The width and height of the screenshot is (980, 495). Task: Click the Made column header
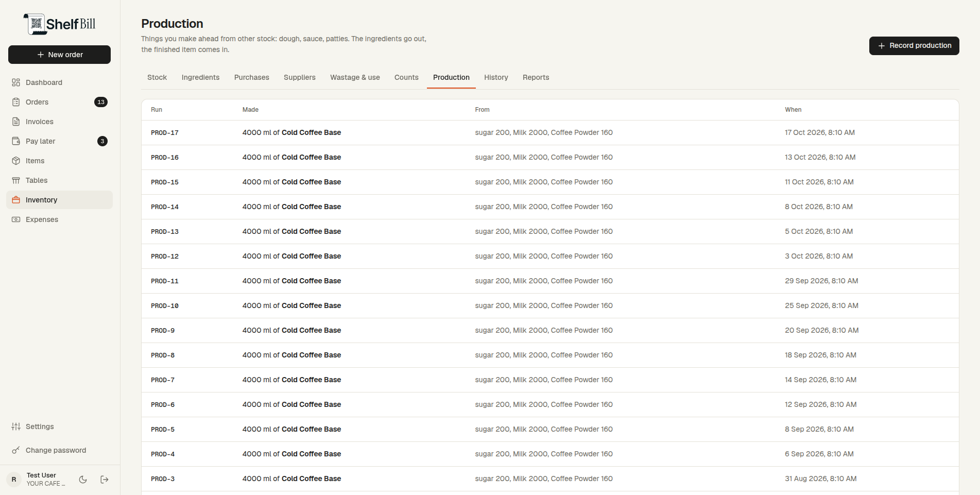[250, 110]
